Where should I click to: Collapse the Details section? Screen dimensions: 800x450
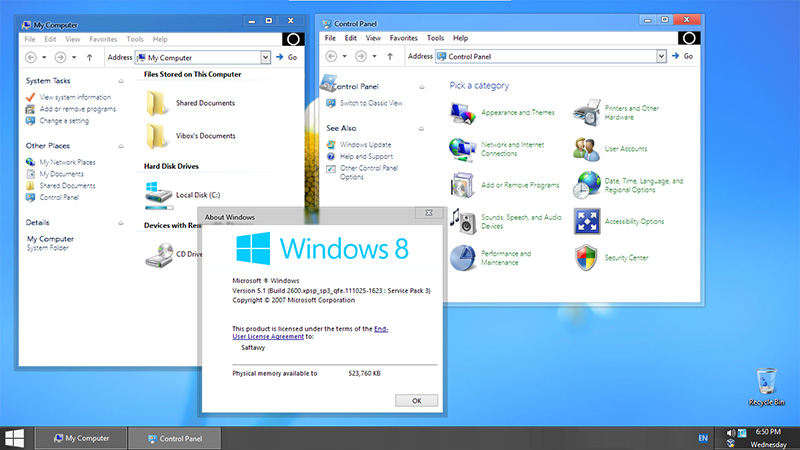click(121, 223)
